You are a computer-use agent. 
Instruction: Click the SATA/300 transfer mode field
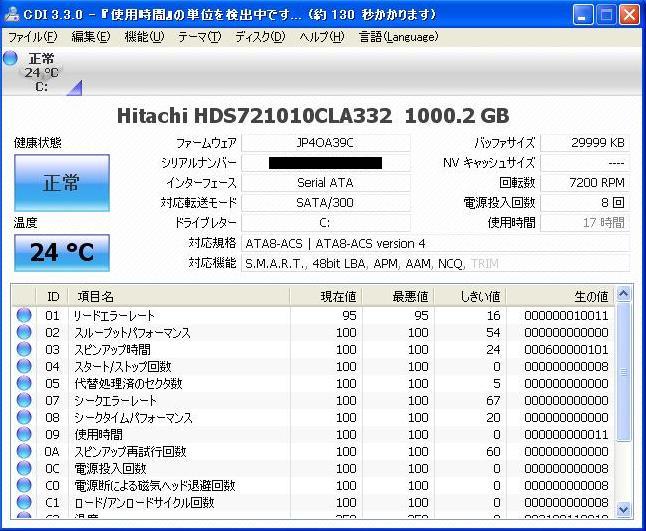point(325,202)
